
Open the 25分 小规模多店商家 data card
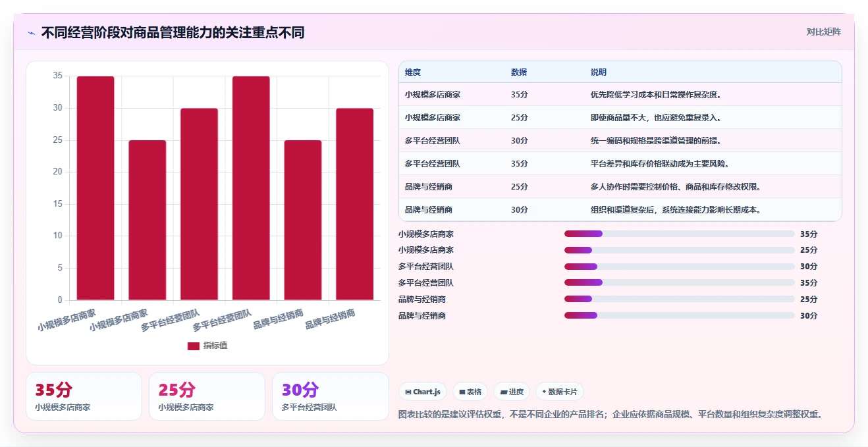click(207, 396)
